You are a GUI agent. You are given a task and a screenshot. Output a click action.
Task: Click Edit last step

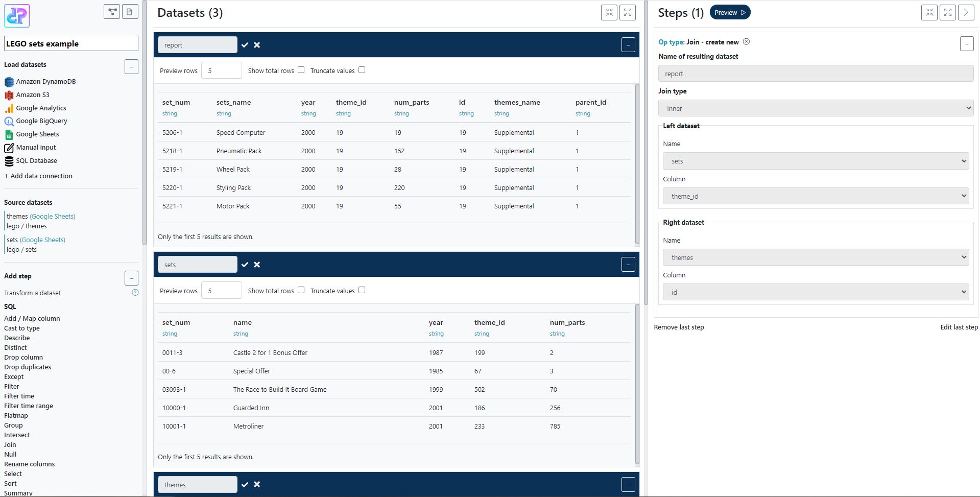959,327
